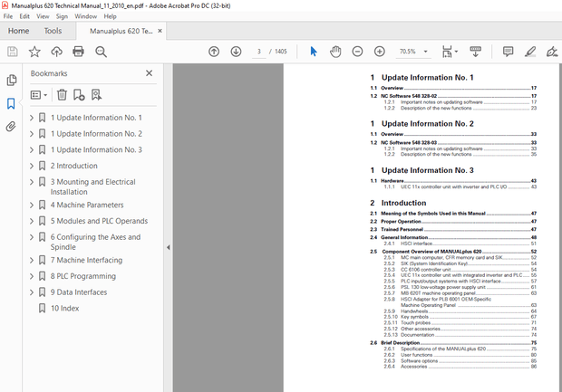562x392 pixels.
Task: Open the 8 PLC Programming bookmark
Action: point(83,276)
